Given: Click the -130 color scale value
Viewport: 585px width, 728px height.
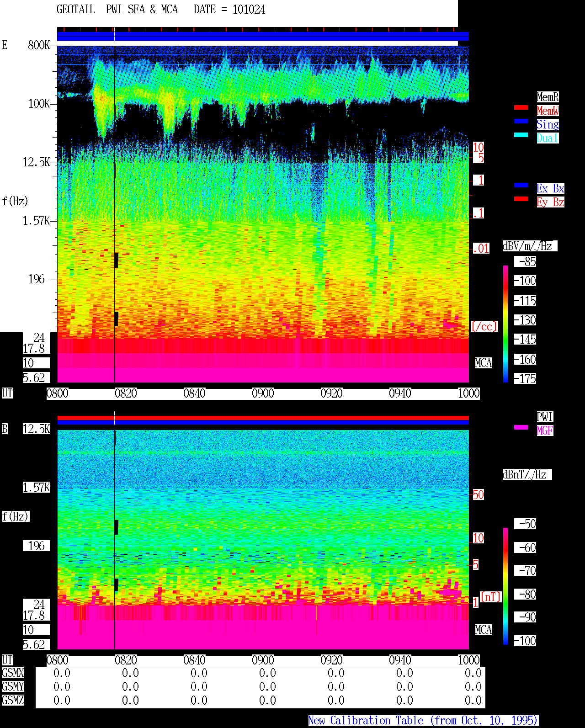Looking at the screenshot, I should coord(525,320).
